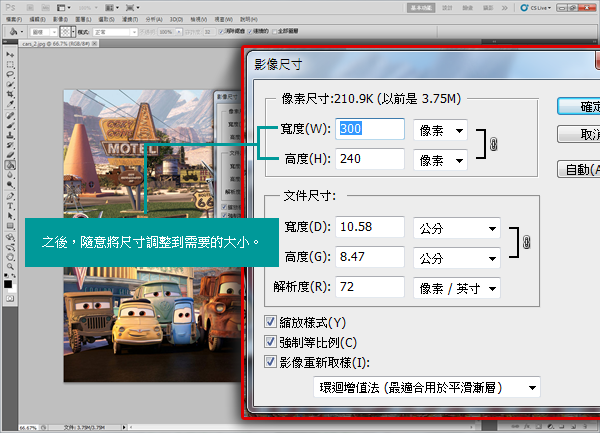Switch to 基本功能 workspace button
Viewport: 600px width, 433px height.
(x=421, y=8)
